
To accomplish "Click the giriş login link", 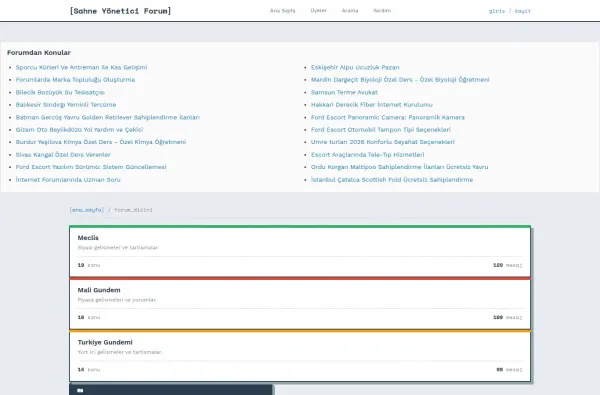I will tap(497, 11).
